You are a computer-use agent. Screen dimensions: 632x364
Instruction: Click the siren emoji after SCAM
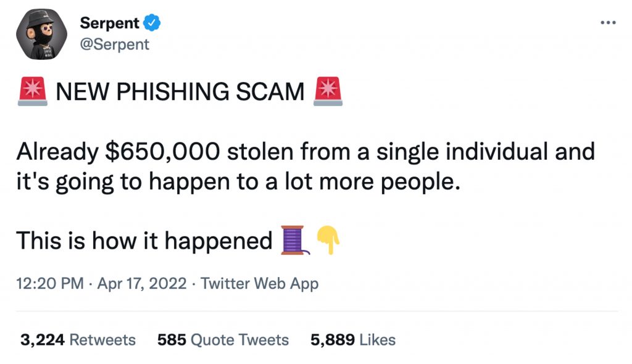[328, 92]
